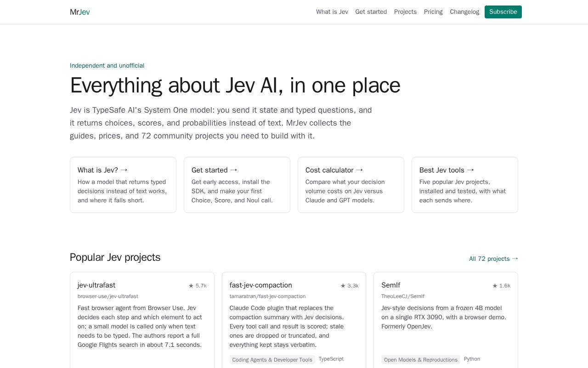Click the TheoLeeCJ/SemIf repo path
The height and width of the screenshot is (368, 588).
click(x=403, y=296)
